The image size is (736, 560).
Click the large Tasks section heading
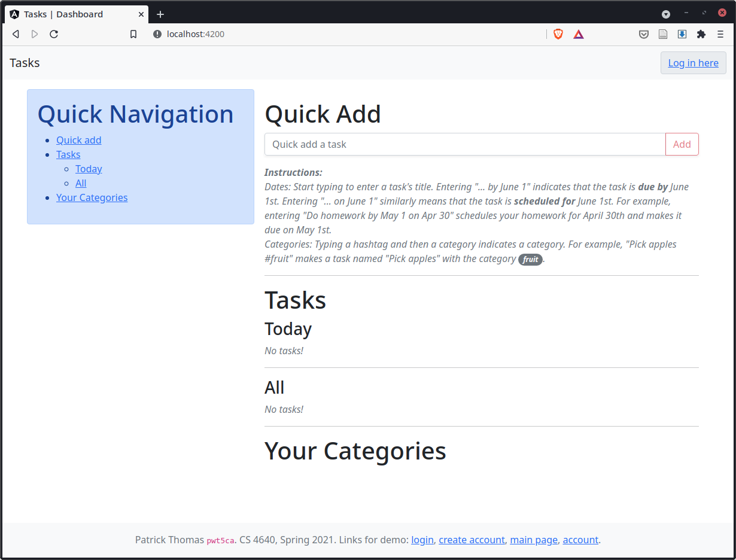[x=295, y=300]
